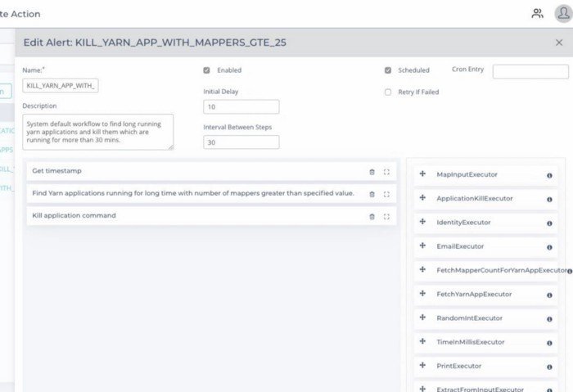Show info for TimeInMillisExecutor
This screenshot has width=573, height=392.
[x=549, y=343]
